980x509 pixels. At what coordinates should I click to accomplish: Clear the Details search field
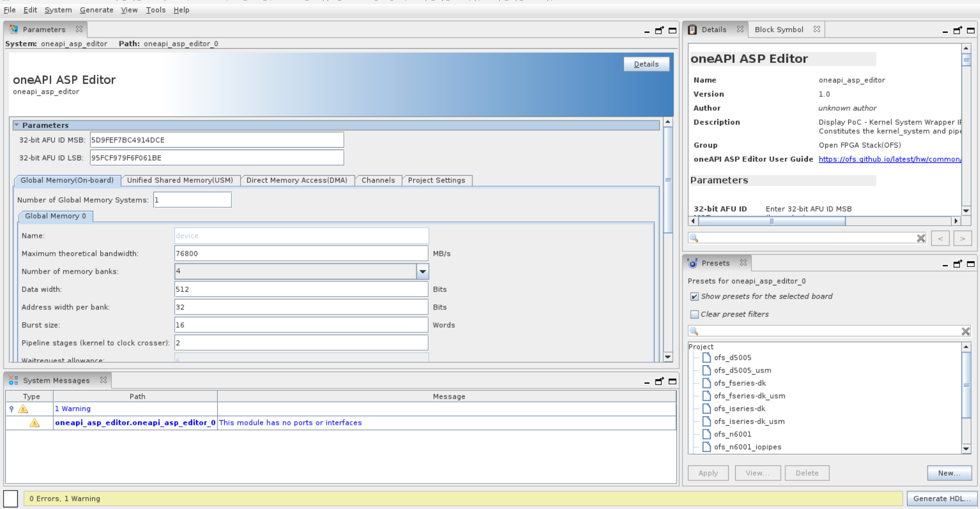pyautogui.click(x=921, y=238)
